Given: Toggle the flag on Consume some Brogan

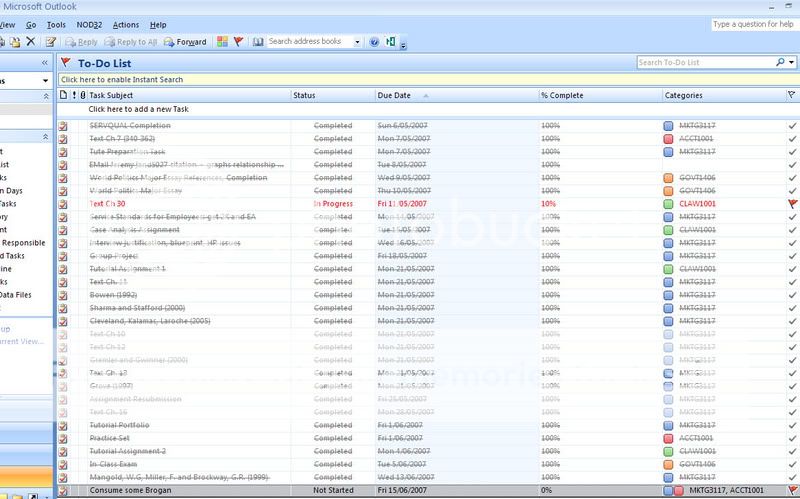Looking at the screenshot, I should pyautogui.click(x=792, y=490).
